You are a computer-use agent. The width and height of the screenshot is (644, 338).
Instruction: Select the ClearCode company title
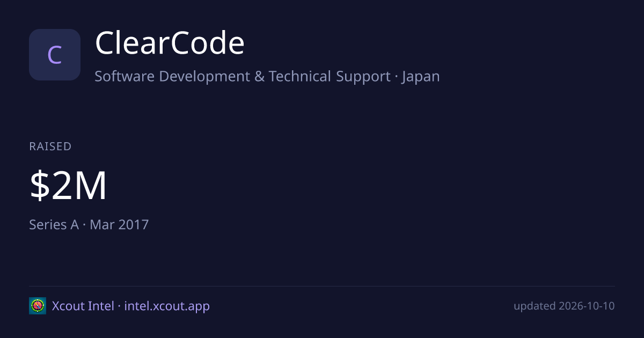170,43
